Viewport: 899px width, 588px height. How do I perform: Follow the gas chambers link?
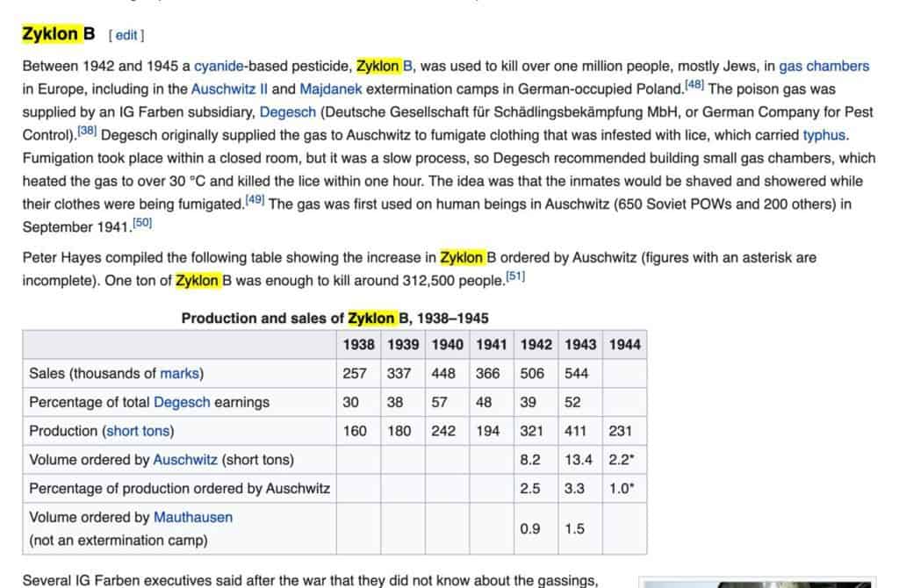click(x=823, y=66)
